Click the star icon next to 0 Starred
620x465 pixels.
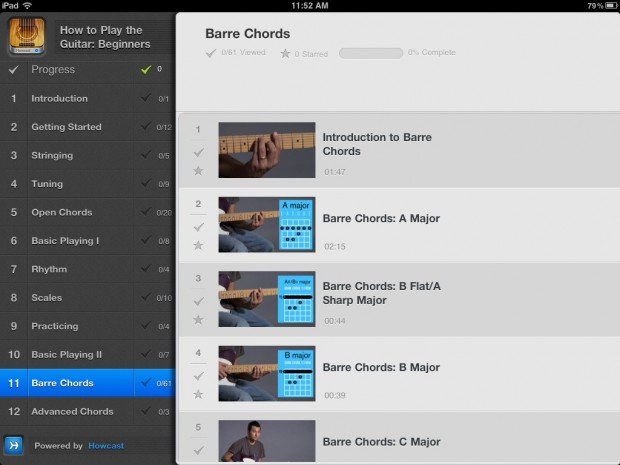[285, 53]
